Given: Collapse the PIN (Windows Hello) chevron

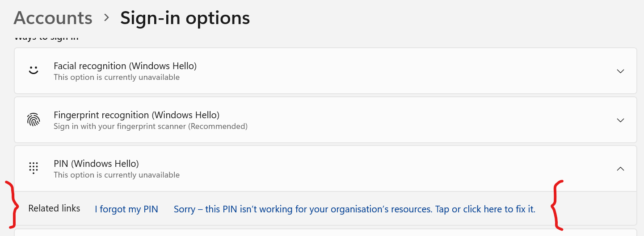Looking at the screenshot, I should tap(620, 169).
